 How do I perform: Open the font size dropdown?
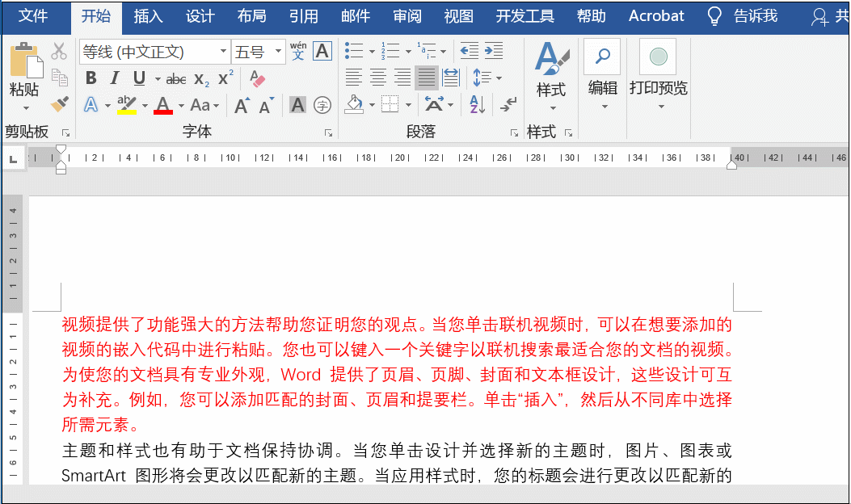click(x=278, y=50)
